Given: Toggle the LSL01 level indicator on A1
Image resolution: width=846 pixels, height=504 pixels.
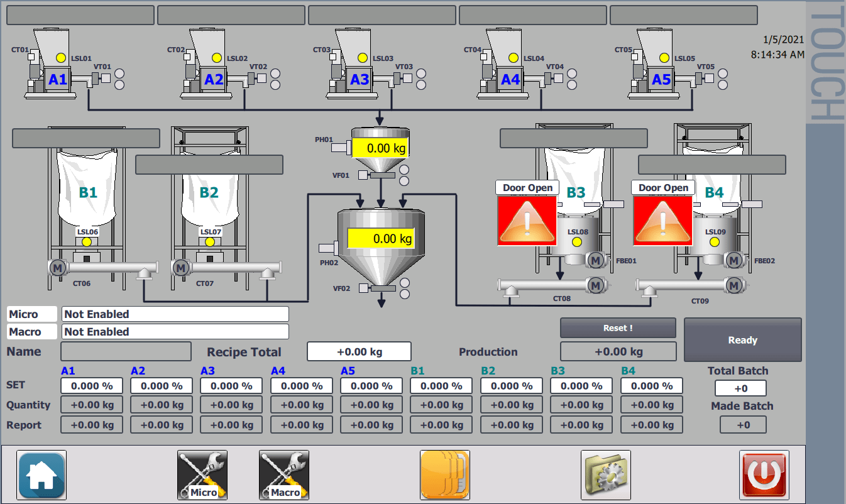Looking at the screenshot, I should (x=61, y=58).
